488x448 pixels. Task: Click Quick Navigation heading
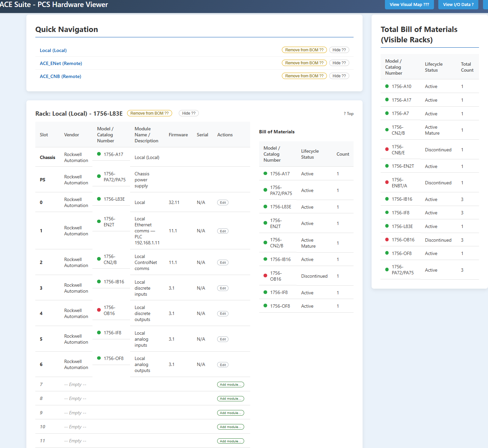tap(67, 29)
